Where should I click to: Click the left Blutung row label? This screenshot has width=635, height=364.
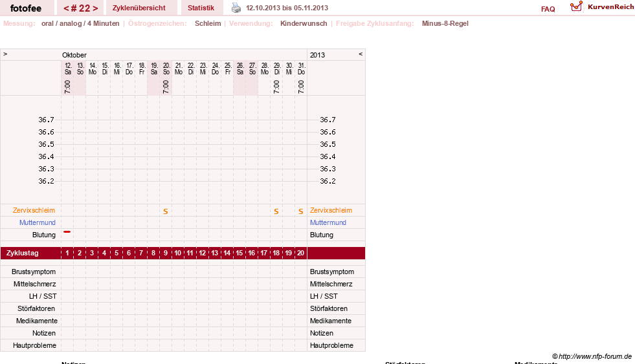pos(44,235)
